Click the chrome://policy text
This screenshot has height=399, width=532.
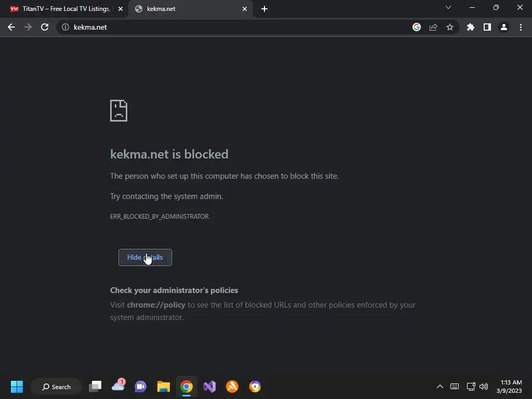156,305
